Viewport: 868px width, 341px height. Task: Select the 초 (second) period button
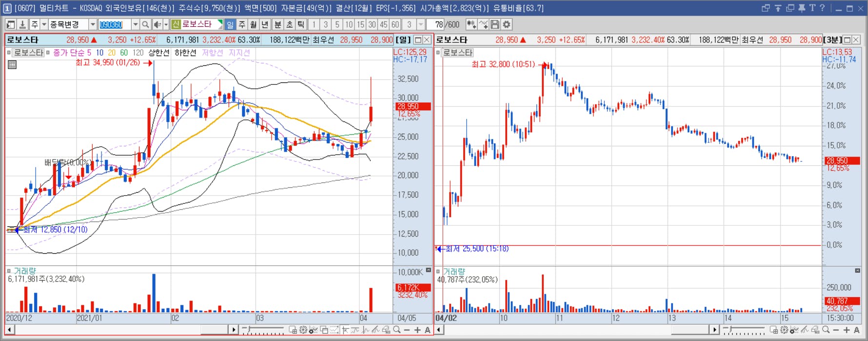[x=290, y=24]
